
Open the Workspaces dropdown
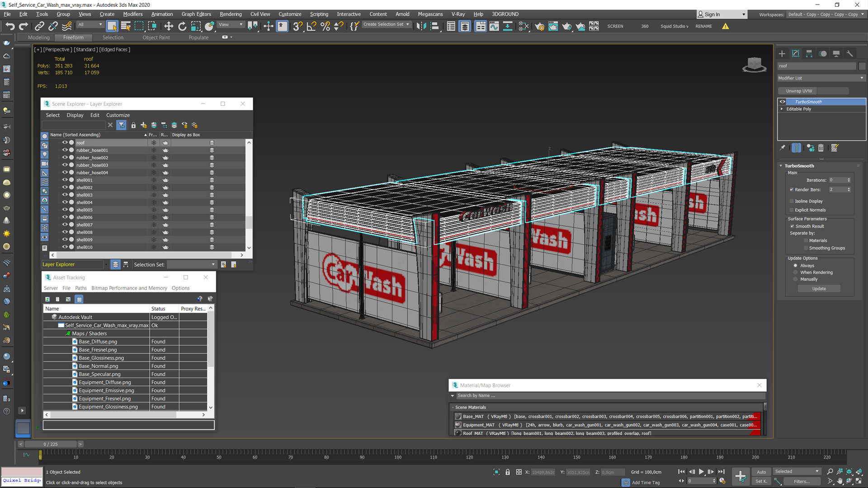pyautogui.click(x=826, y=14)
